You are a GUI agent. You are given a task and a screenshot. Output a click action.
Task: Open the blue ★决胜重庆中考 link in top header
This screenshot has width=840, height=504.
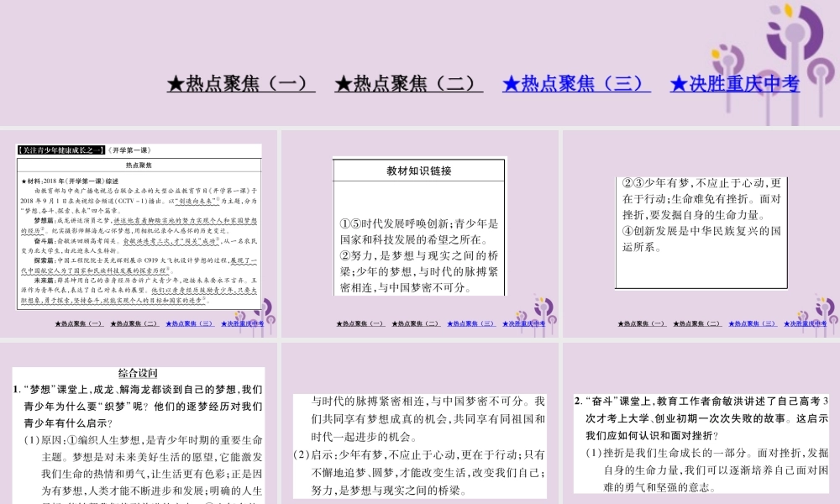click(x=734, y=83)
